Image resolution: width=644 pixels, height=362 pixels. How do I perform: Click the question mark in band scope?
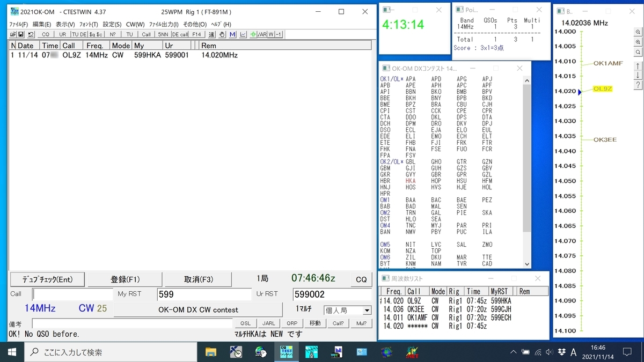(x=638, y=85)
